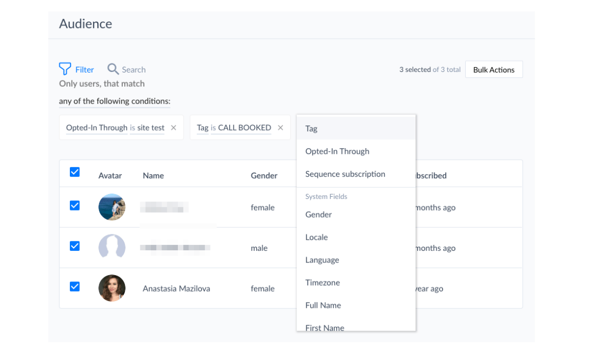Screen dimensions: 613x364
Task: Click the default silhouette avatar
Action: (x=112, y=248)
